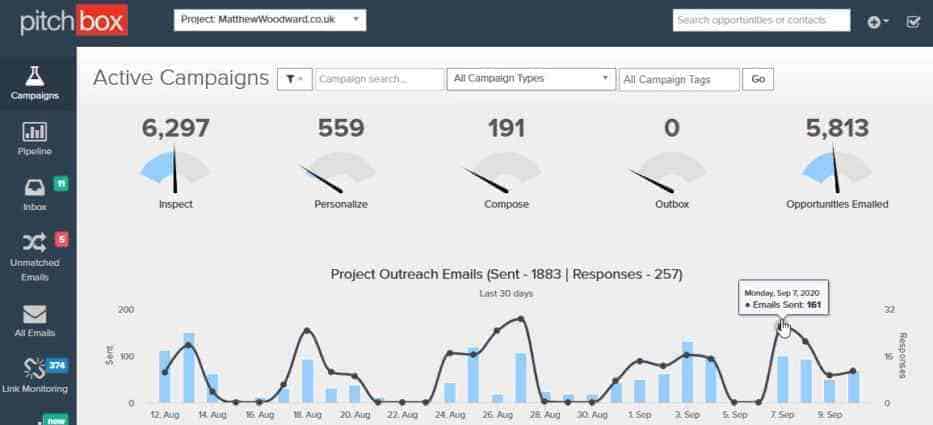
Task: Select the Link Monitoring sidebar label
Action: click(x=35, y=389)
